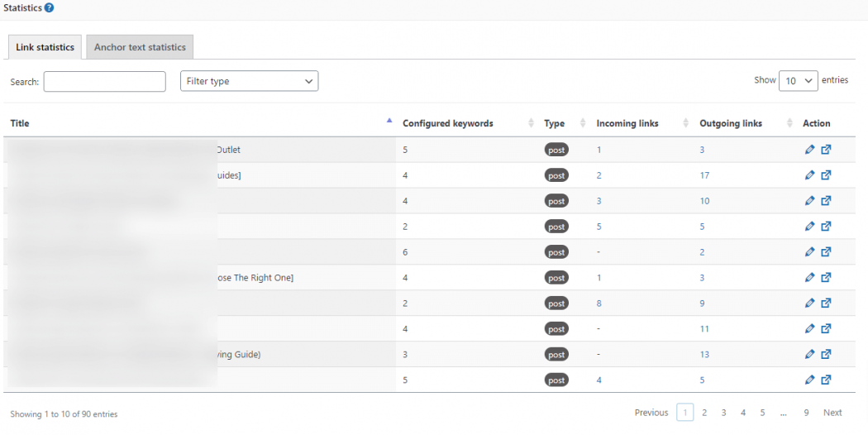Screen dimensions: 868x435
Task: Open incoming links count 2 in 'uides]' row
Action: coord(599,175)
